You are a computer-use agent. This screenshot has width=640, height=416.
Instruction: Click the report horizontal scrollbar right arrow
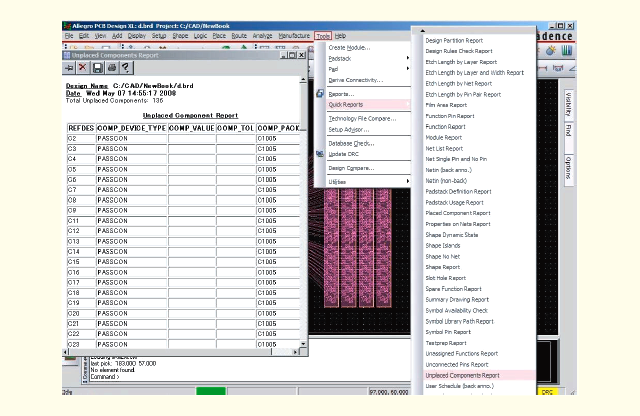pos(296,351)
